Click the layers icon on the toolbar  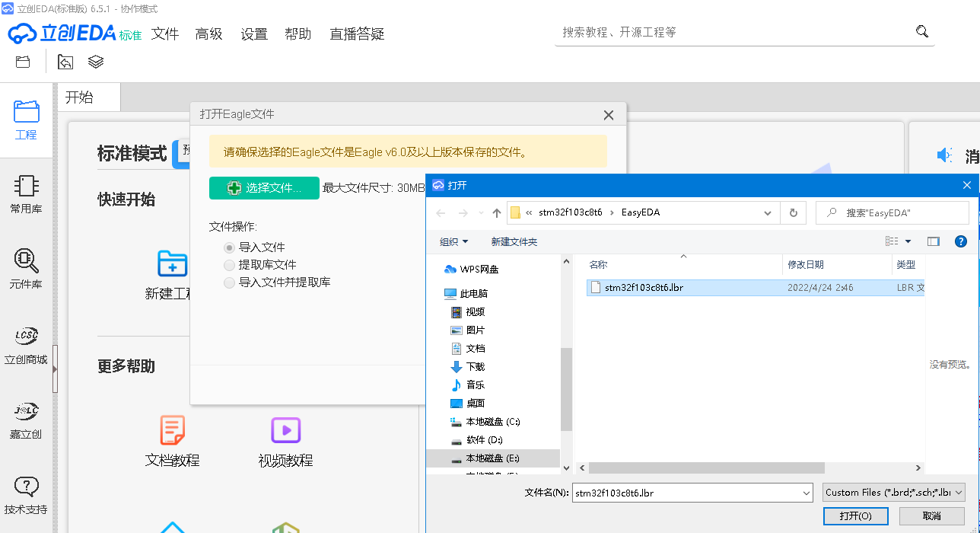point(95,62)
